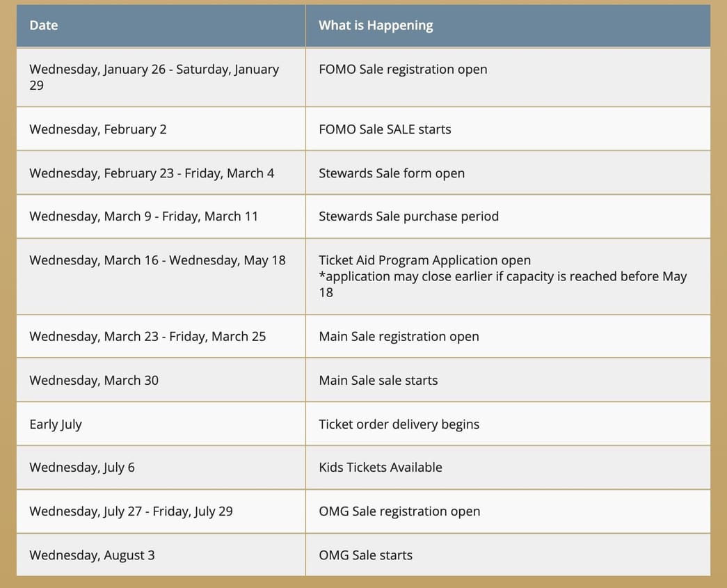Screen dimensions: 727x588
Task: Click the FOMO Sale SALE starts text
Action: coord(385,129)
